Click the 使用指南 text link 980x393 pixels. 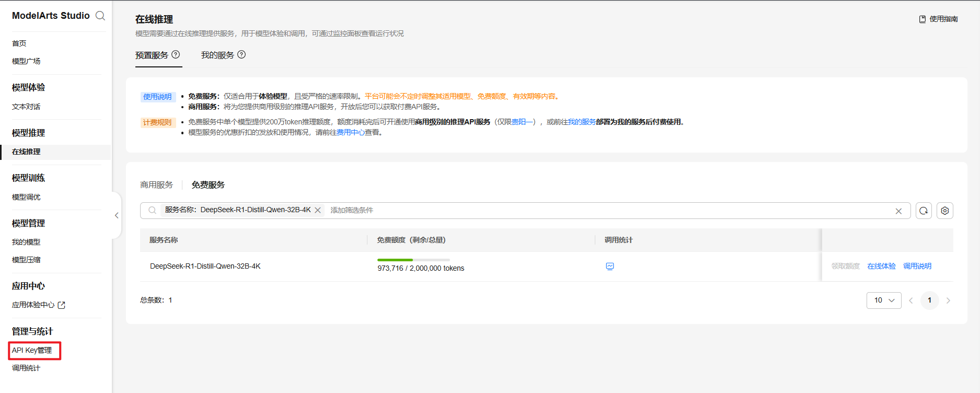coord(943,19)
